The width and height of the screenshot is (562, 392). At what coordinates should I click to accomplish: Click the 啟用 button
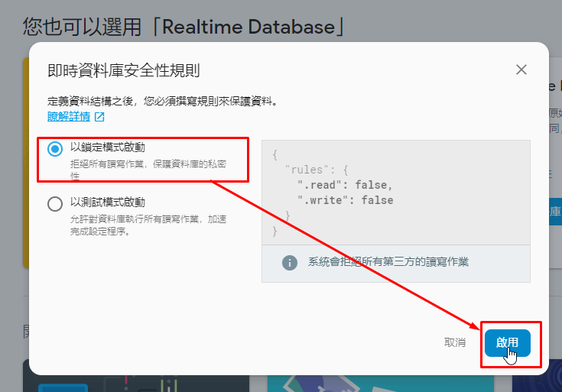[507, 343]
